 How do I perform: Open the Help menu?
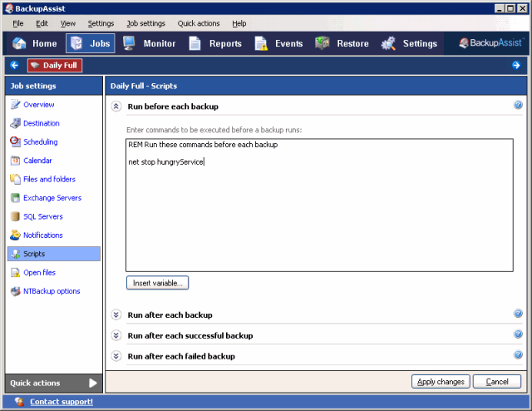click(x=239, y=23)
